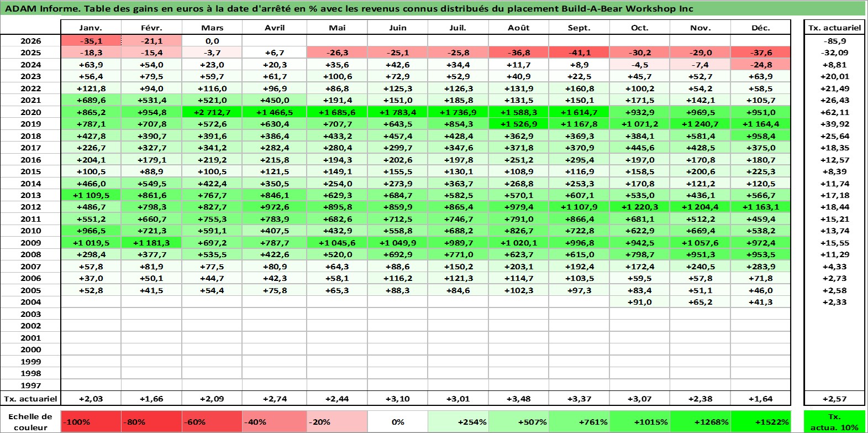Click the +102,3 cell in 2005
This screenshot has width=868, height=433.
coord(518,290)
